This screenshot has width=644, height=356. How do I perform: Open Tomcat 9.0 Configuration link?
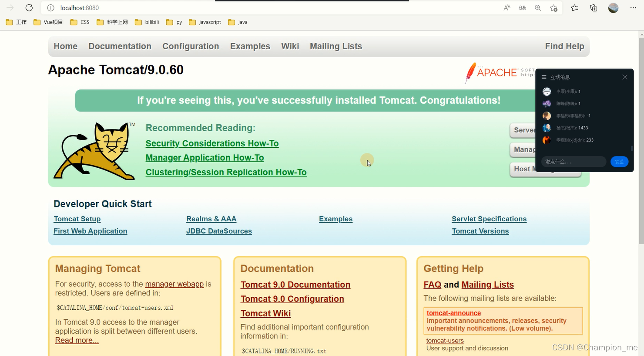[292, 299]
